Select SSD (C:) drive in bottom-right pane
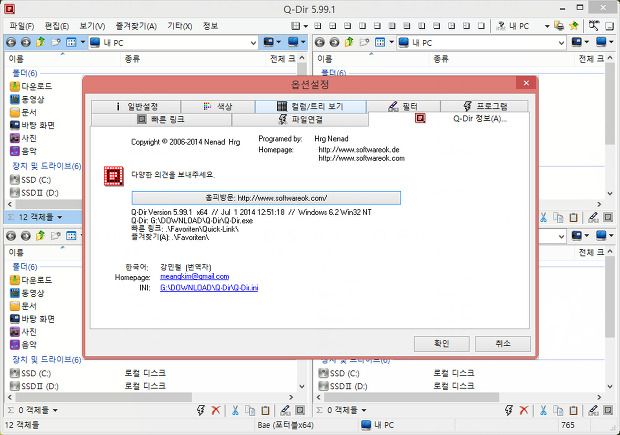This screenshot has width=620, height=435. point(339,373)
